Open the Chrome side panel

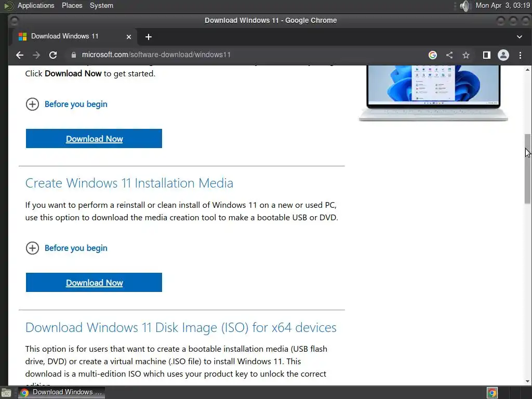(486, 55)
